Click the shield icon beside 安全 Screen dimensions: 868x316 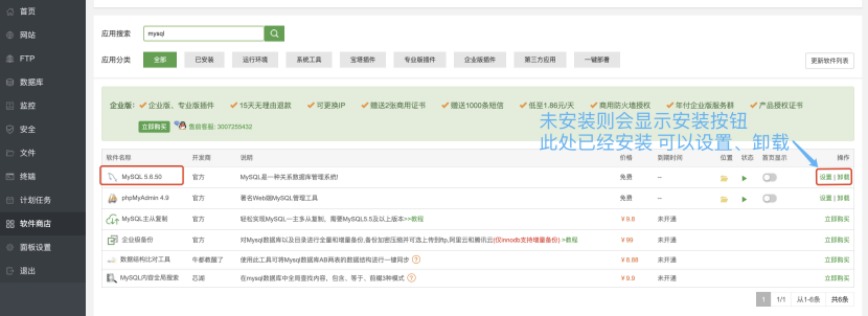10,129
